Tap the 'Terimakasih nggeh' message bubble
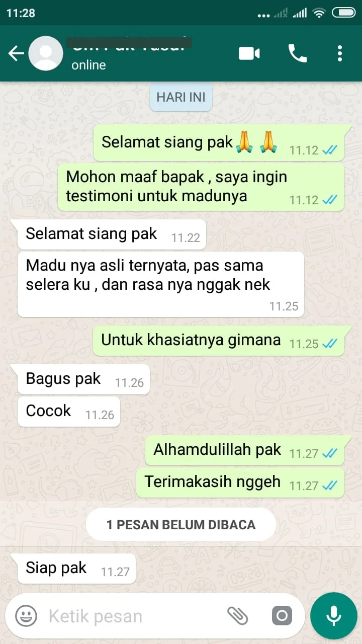The height and width of the screenshot is (644, 362). click(240, 482)
